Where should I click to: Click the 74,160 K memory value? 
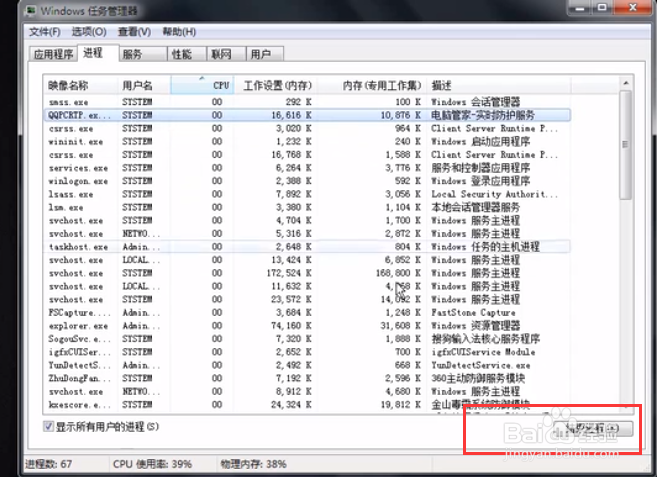(x=293, y=326)
